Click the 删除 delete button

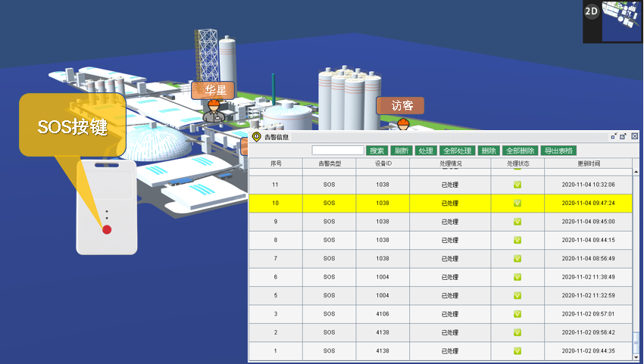click(x=489, y=151)
